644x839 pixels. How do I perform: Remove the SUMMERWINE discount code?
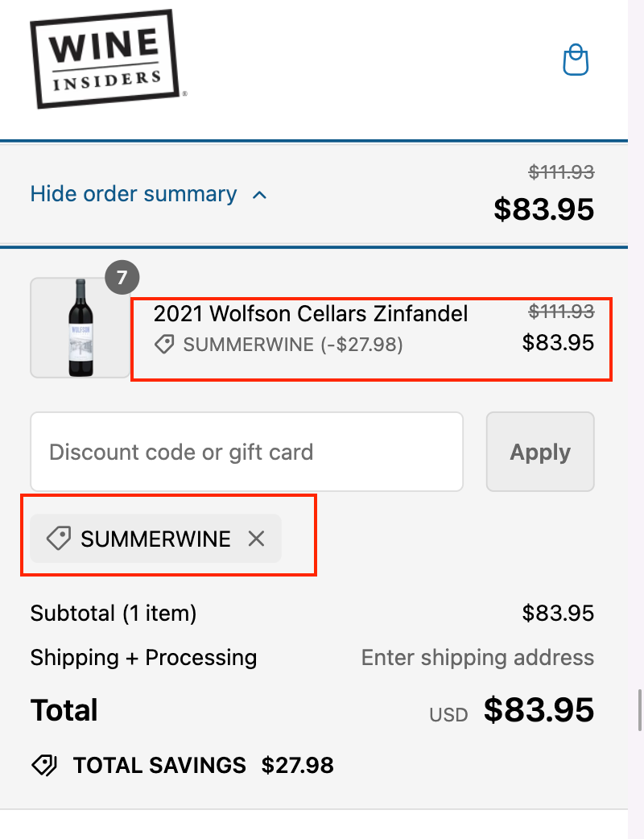[256, 539]
